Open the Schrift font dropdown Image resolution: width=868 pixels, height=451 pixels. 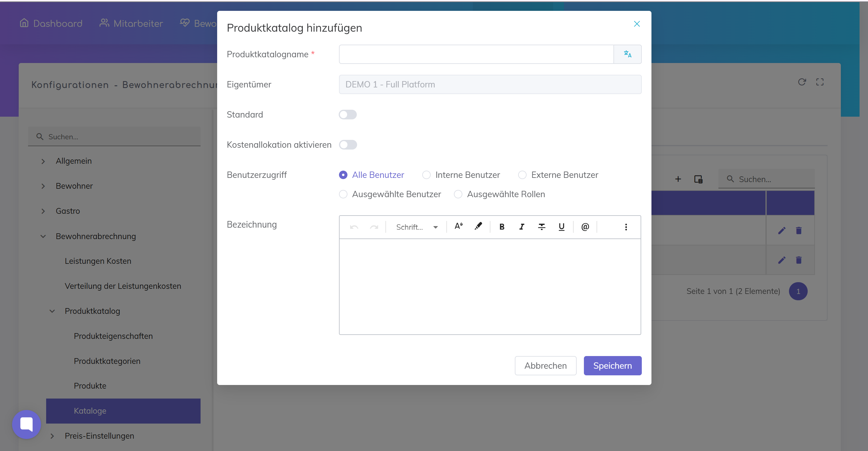(417, 227)
